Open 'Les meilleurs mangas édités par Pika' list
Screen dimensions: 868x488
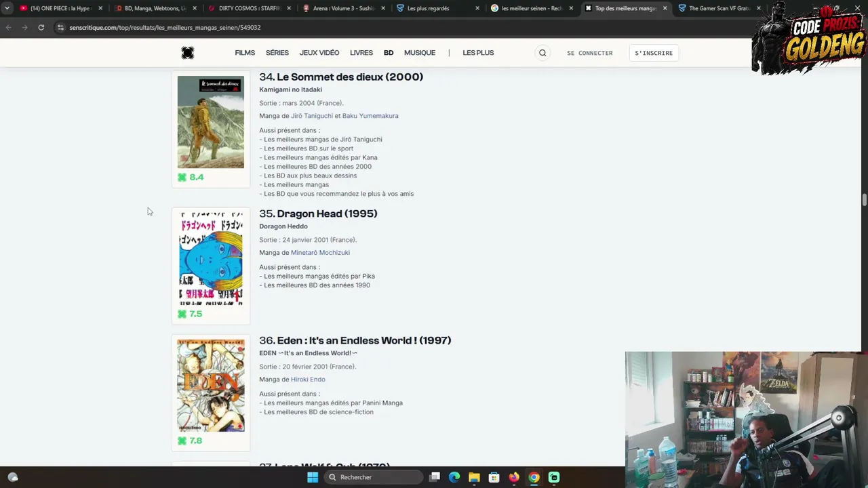click(319, 277)
